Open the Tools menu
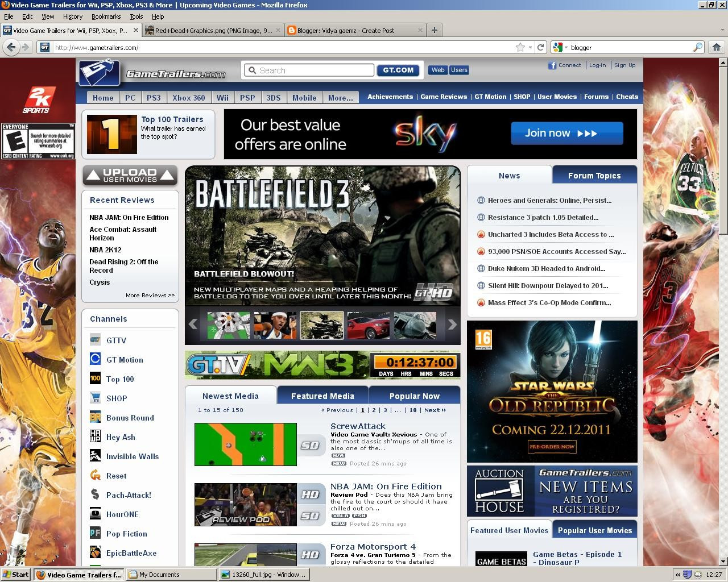Screen dimensions: 728x582 [x=136, y=16]
